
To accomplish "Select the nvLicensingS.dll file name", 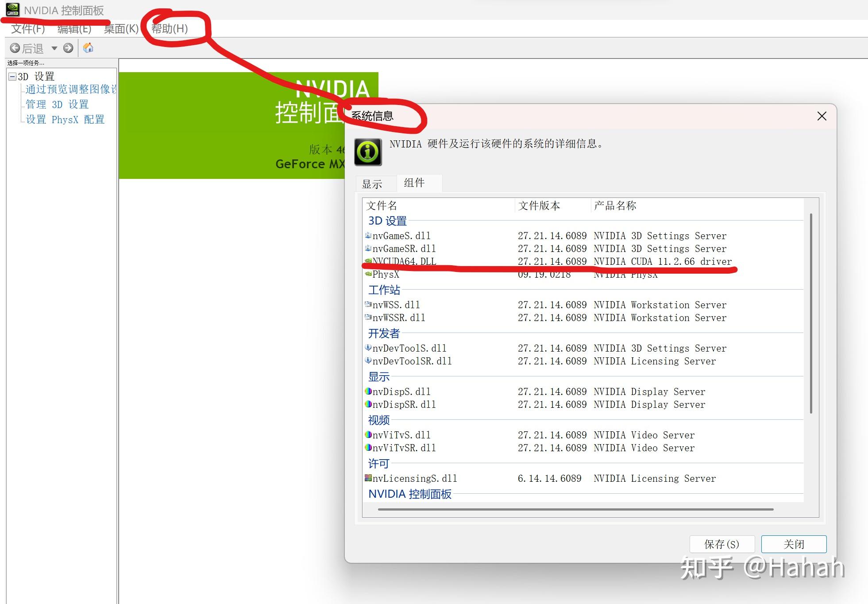I will click(x=415, y=478).
